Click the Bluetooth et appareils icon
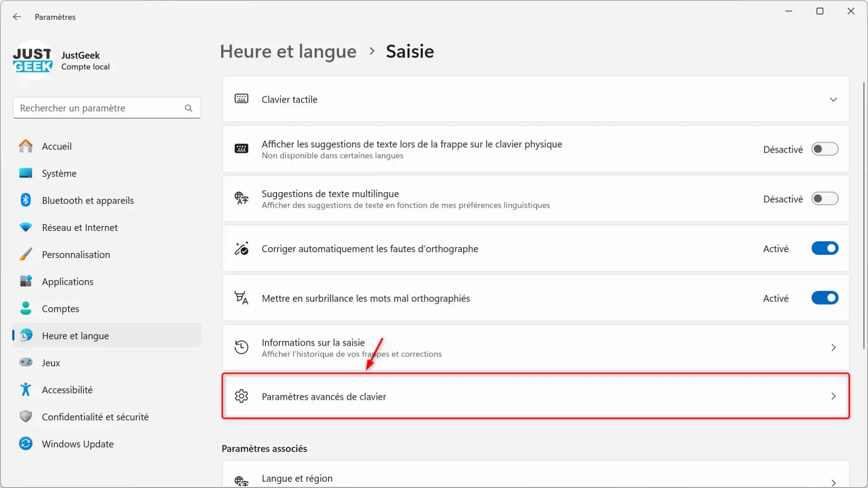868x488 pixels. click(24, 200)
